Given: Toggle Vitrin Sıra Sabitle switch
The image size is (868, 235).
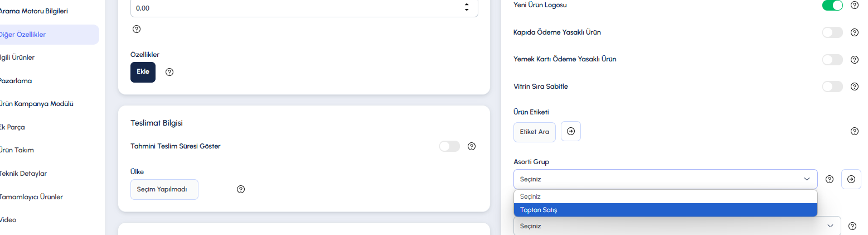Looking at the screenshot, I should click(x=832, y=87).
